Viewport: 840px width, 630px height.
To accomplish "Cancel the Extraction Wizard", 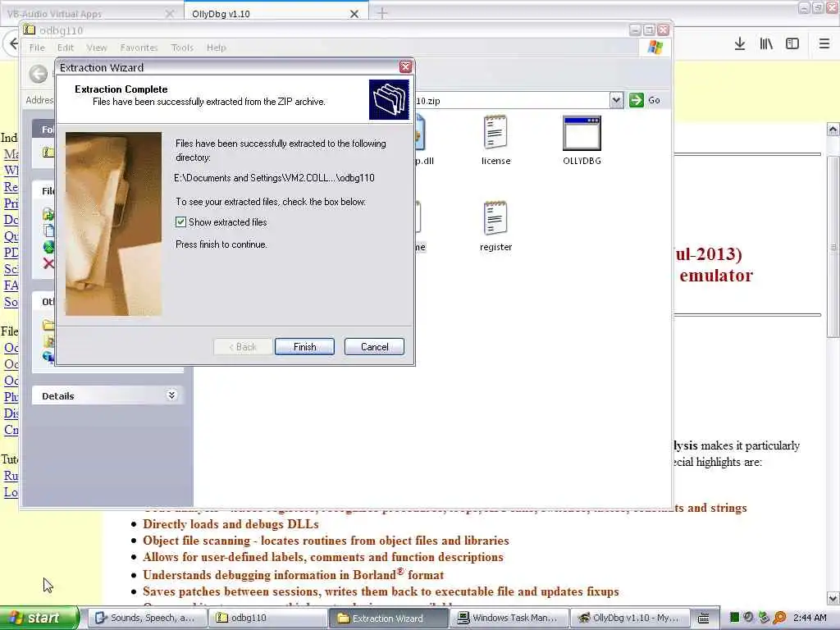I will [x=374, y=347].
